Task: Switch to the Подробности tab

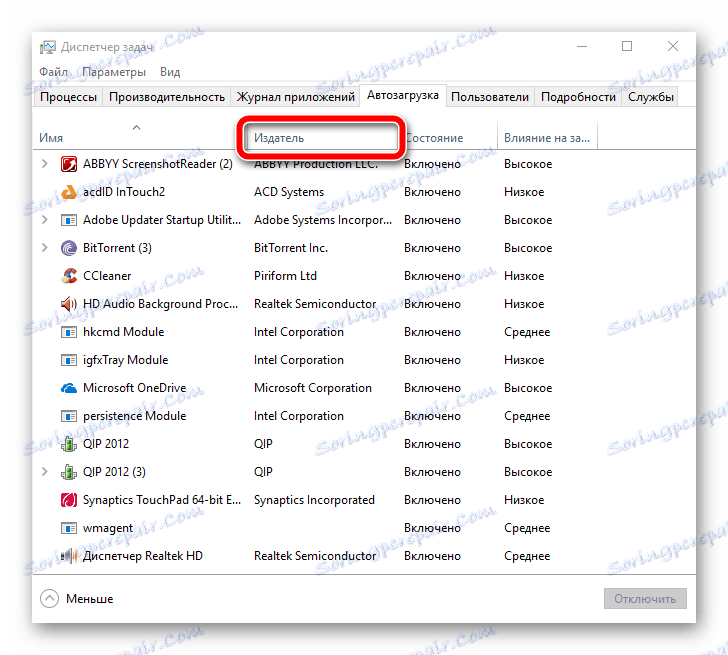Action: coord(578,97)
